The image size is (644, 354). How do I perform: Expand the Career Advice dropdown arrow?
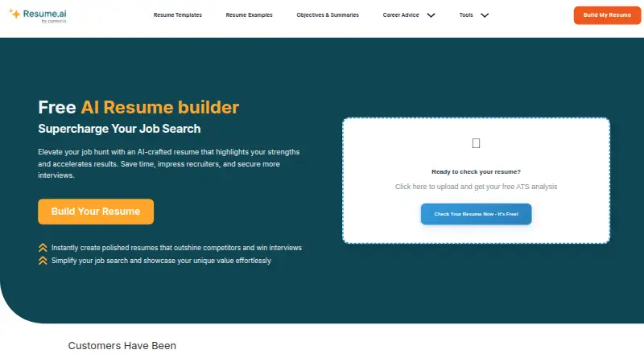[x=431, y=15]
